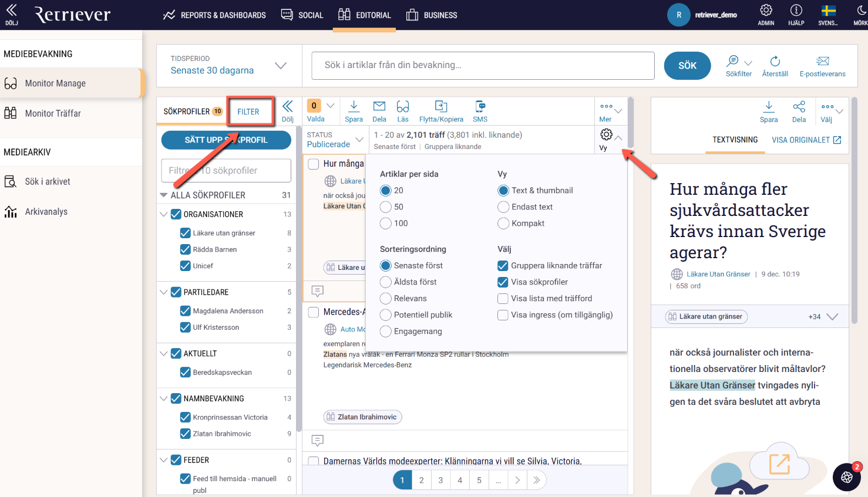The image size is (868, 497).
Task: Switch to FILTER tab
Action: [x=248, y=111]
